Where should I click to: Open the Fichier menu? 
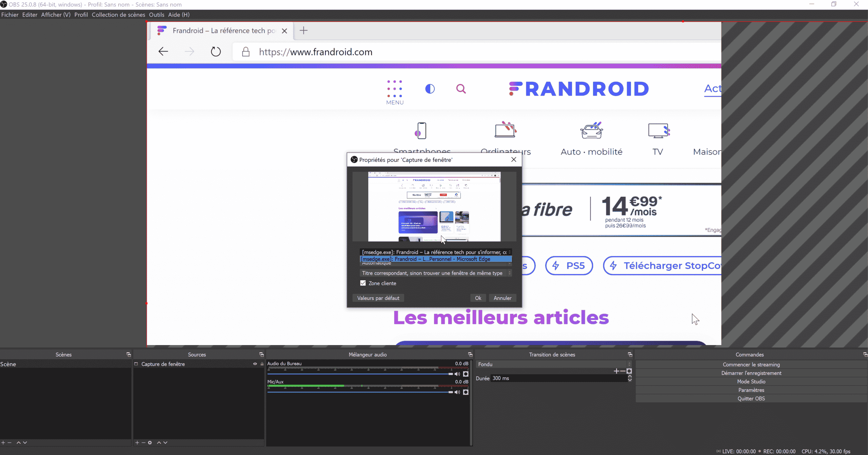(10, 15)
